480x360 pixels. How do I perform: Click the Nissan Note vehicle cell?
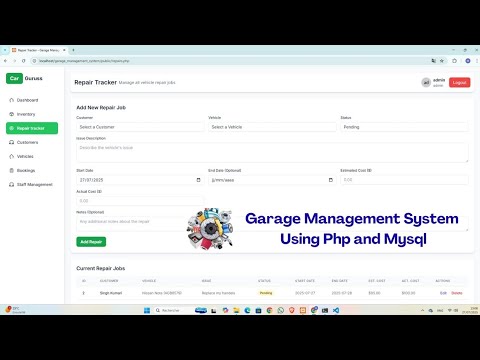click(x=162, y=293)
